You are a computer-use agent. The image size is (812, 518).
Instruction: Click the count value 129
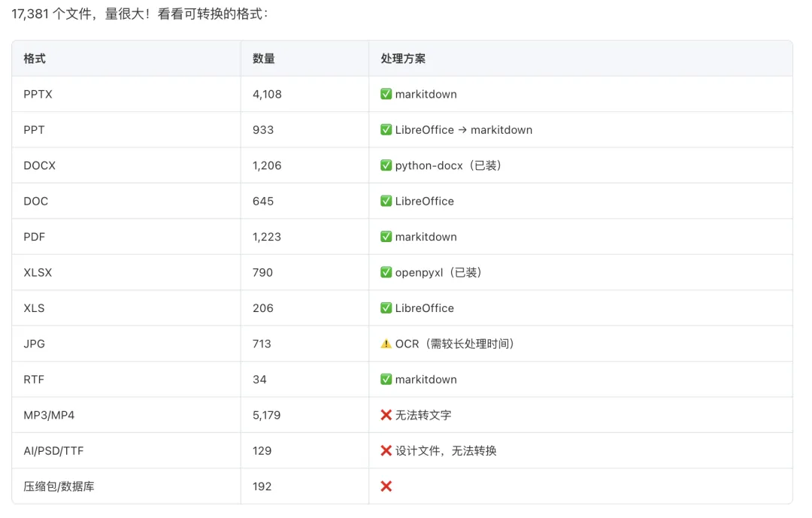click(262, 451)
